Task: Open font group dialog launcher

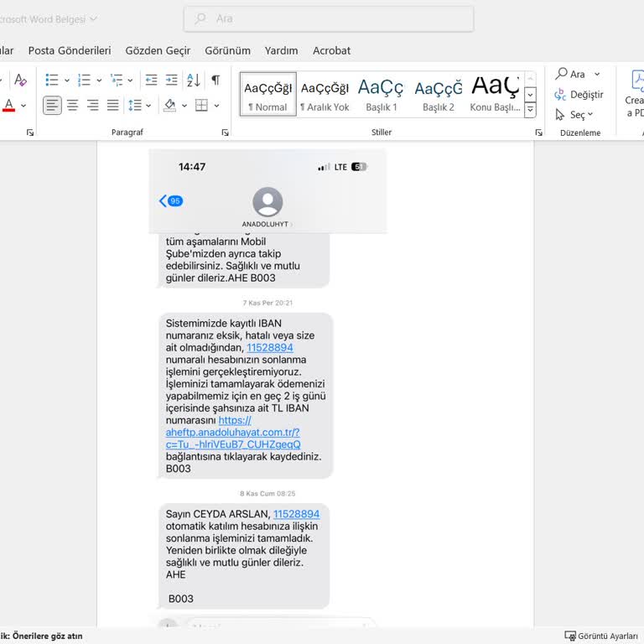Action: tap(30, 132)
